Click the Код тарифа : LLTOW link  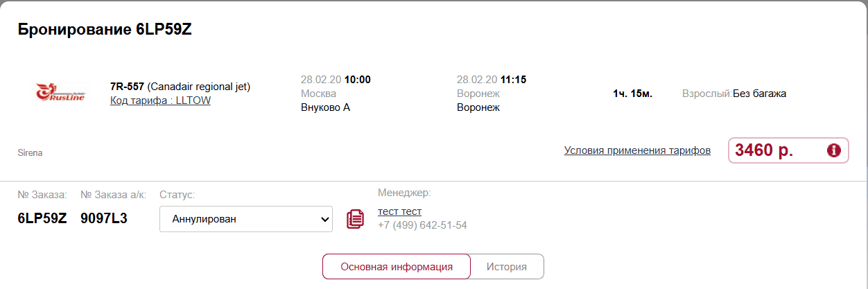160,100
